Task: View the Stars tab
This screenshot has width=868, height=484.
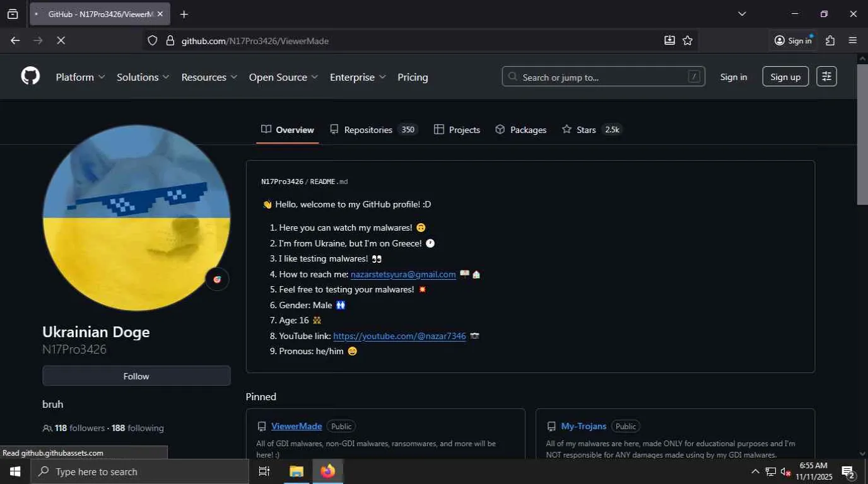Action: (591, 130)
